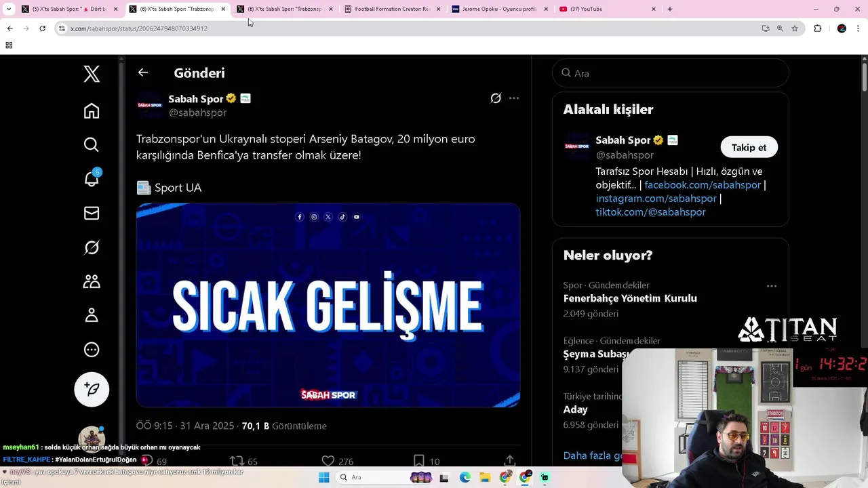
Task: Switch to the third X'te Sabah Spor tab
Action: point(285,9)
